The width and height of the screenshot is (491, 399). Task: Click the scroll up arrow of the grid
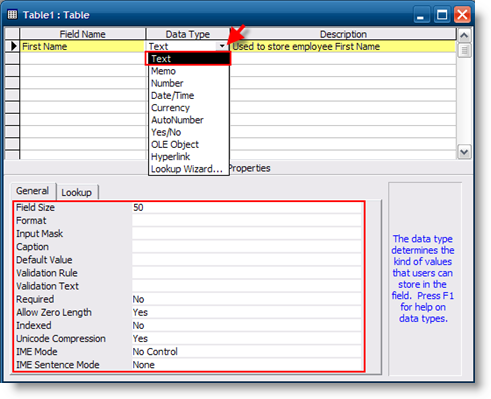click(464, 35)
